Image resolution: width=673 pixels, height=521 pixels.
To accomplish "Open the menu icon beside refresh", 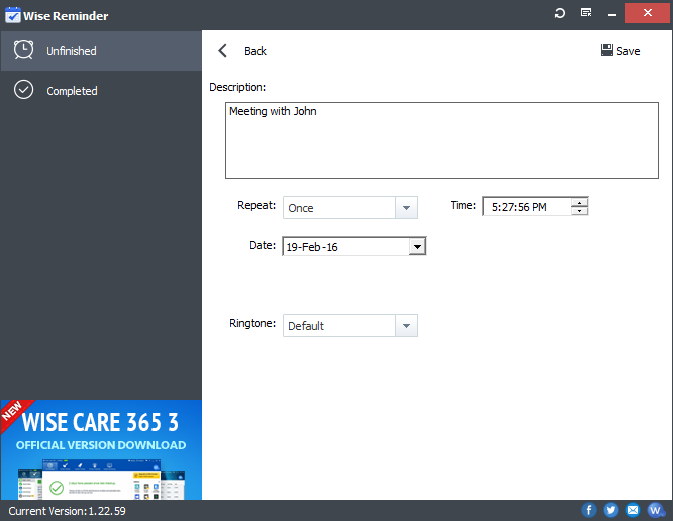I will [586, 13].
